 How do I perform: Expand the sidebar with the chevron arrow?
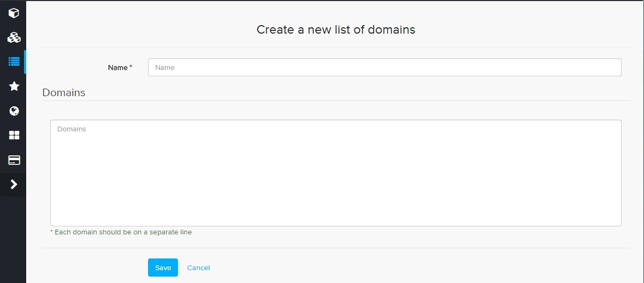(x=14, y=184)
